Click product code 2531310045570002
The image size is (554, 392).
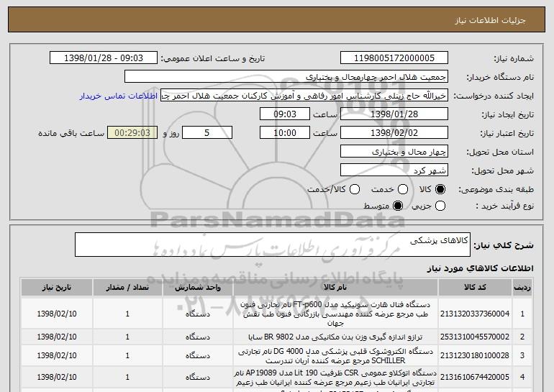(x=475, y=337)
